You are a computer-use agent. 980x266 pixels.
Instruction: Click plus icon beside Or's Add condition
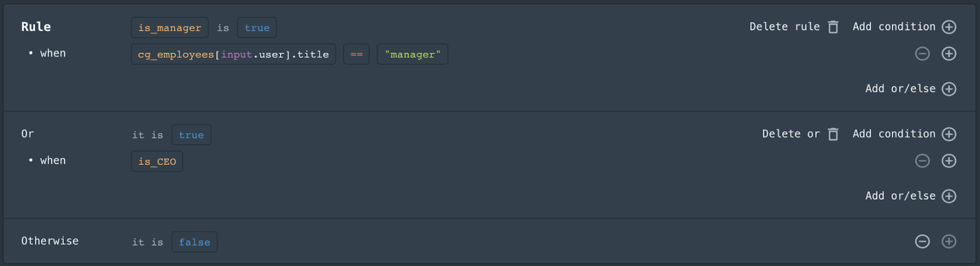click(x=949, y=134)
